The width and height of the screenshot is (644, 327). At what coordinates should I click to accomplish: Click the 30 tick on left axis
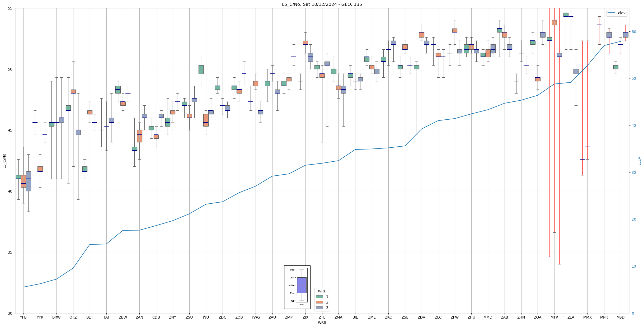pos(10,313)
